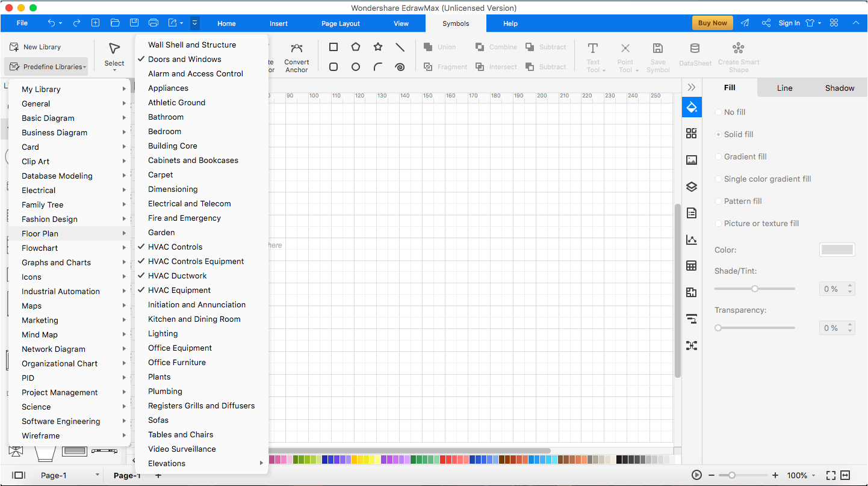Image resolution: width=868 pixels, height=486 pixels.
Task: Collapse the right panel with double chevron
Action: (x=692, y=87)
